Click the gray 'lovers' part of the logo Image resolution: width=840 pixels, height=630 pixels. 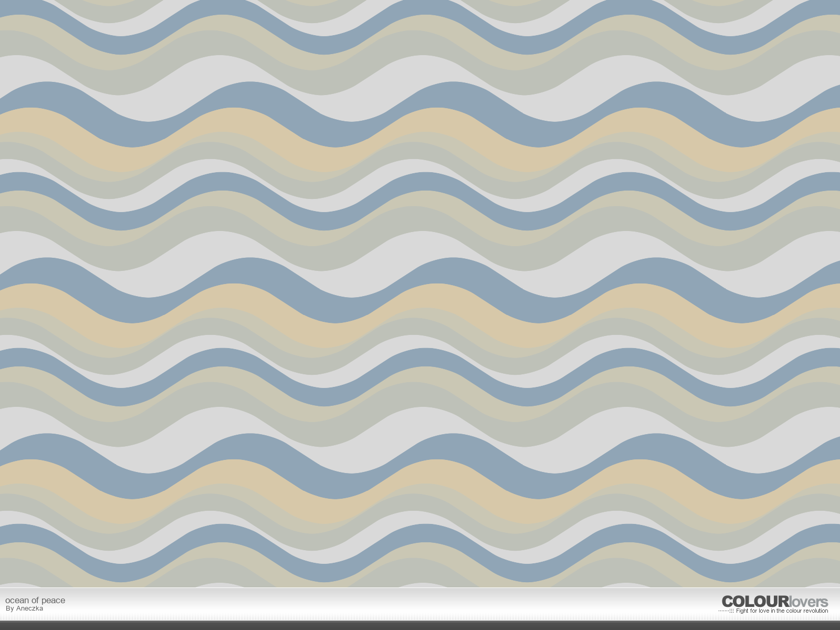[808, 602]
